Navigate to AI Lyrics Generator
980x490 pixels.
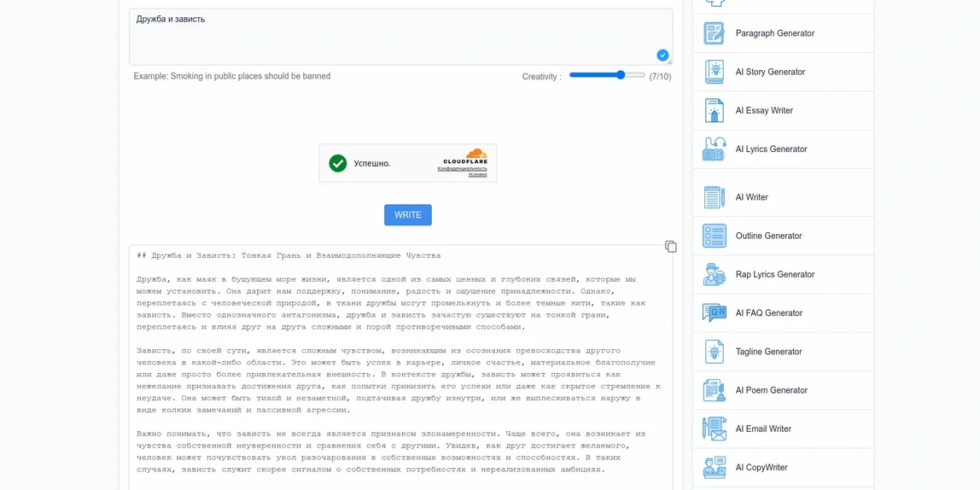tap(771, 149)
